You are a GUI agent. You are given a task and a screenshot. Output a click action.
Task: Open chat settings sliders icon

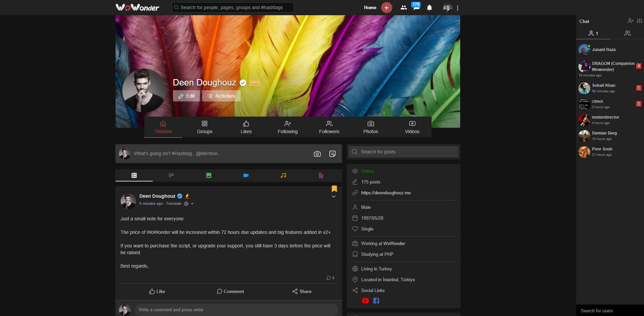click(x=639, y=21)
